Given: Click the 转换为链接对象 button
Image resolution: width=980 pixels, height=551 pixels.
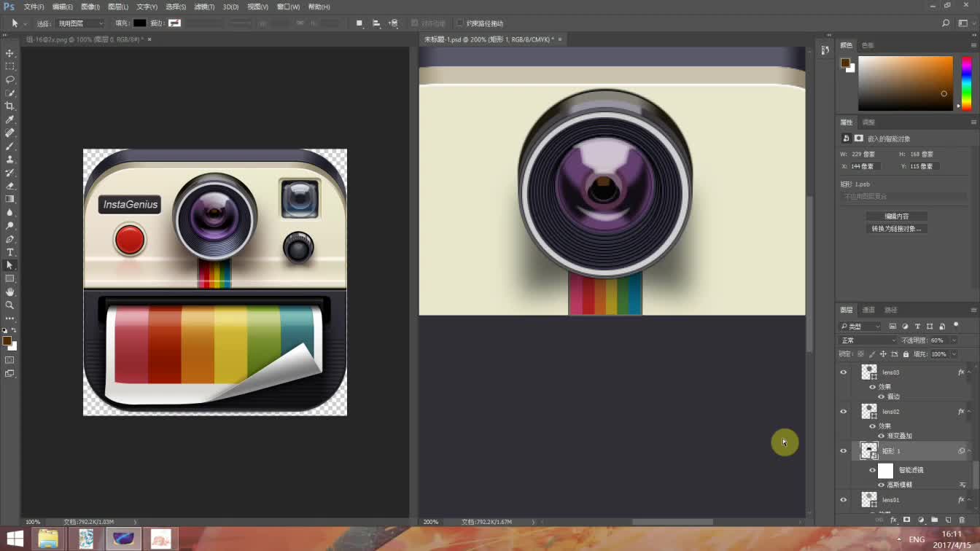Looking at the screenshot, I should (x=897, y=229).
